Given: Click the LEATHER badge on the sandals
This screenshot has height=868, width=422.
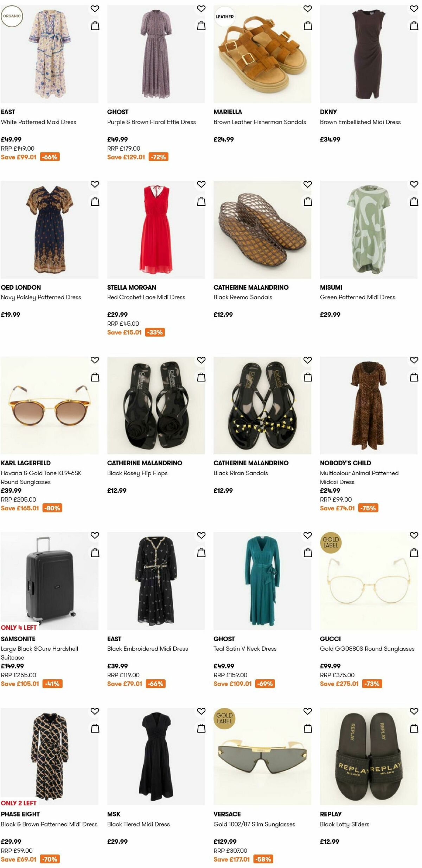Looking at the screenshot, I should [x=224, y=16].
